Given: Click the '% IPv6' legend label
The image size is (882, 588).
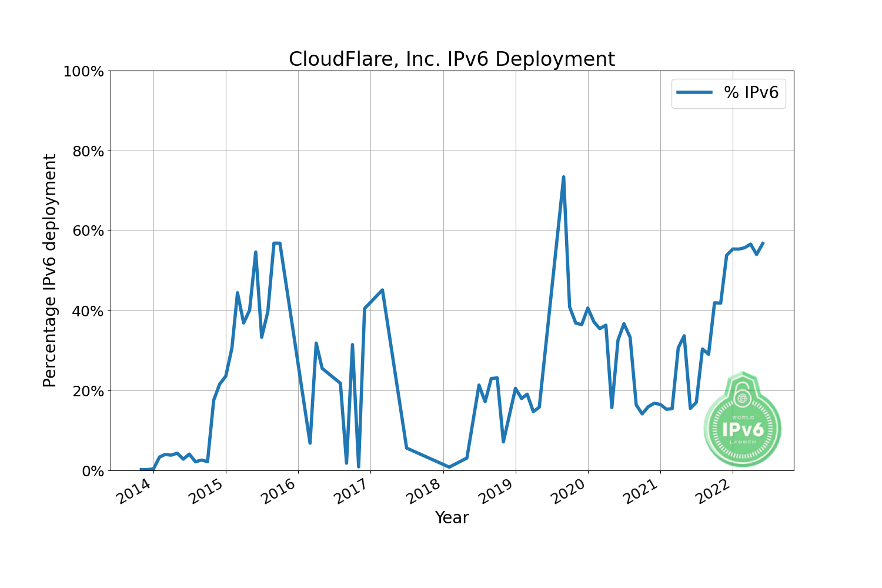Looking at the screenshot, I should [x=751, y=93].
